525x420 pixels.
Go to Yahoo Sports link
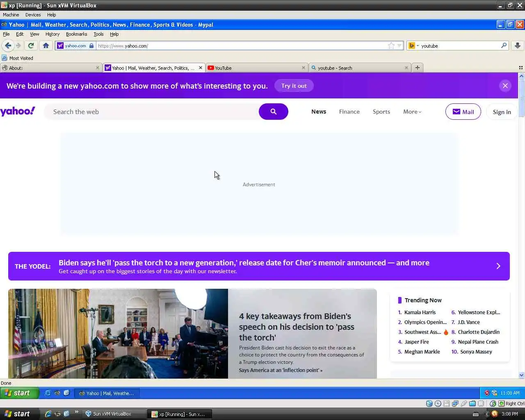(x=381, y=112)
